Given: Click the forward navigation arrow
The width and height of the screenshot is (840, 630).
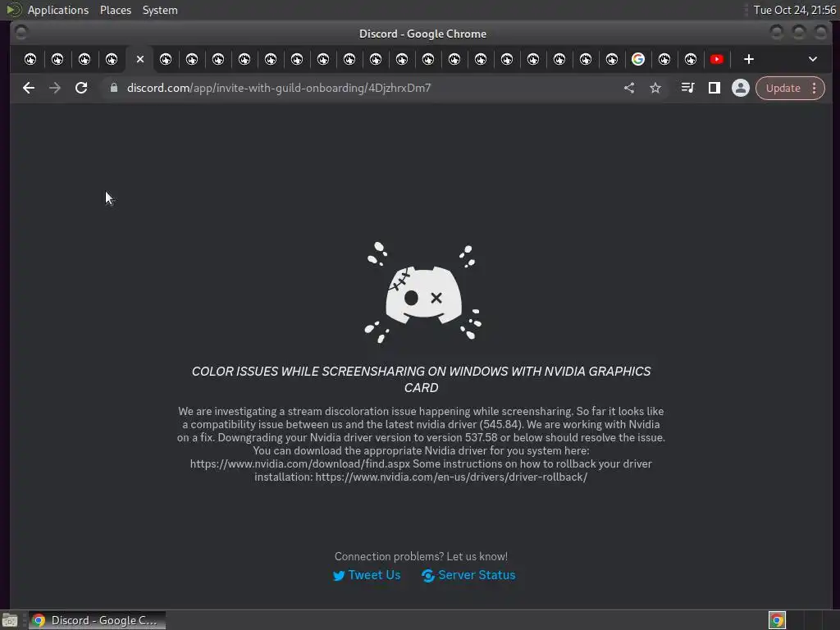Looking at the screenshot, I should (55, 88).
